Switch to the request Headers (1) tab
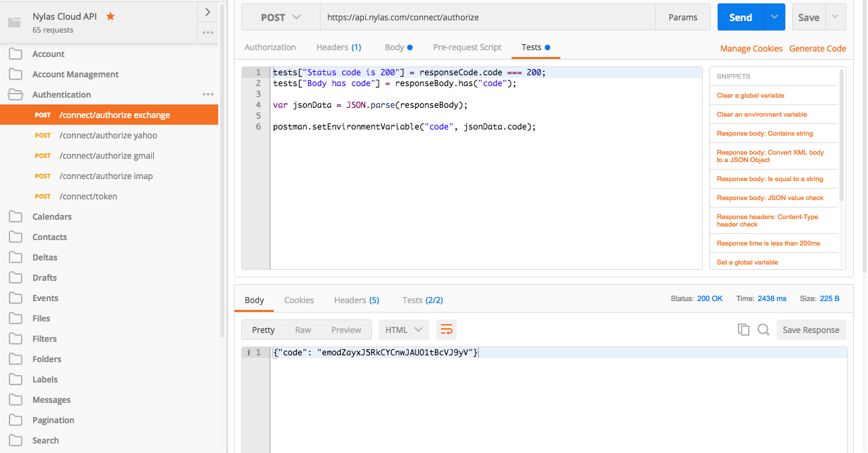Viewport: 868px width, 453px height. pyautogui.click(x=339, y=47)
